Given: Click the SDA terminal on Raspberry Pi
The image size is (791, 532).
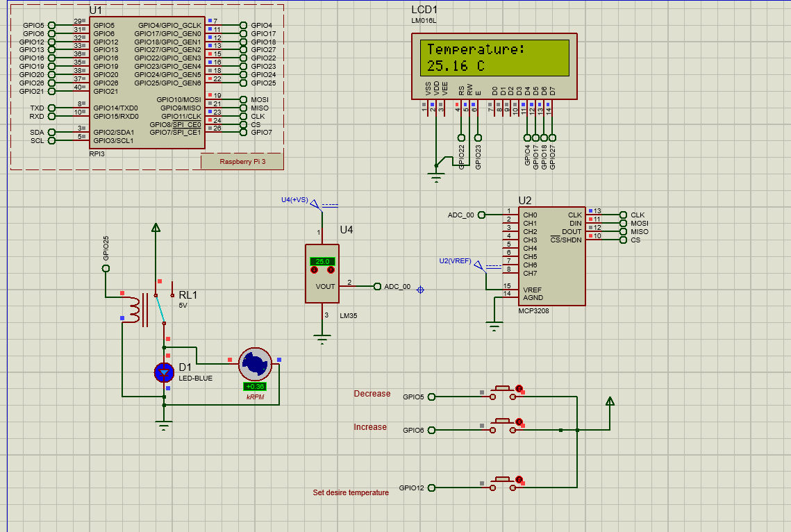Looking at the screenshot, I should coord(51,132).
